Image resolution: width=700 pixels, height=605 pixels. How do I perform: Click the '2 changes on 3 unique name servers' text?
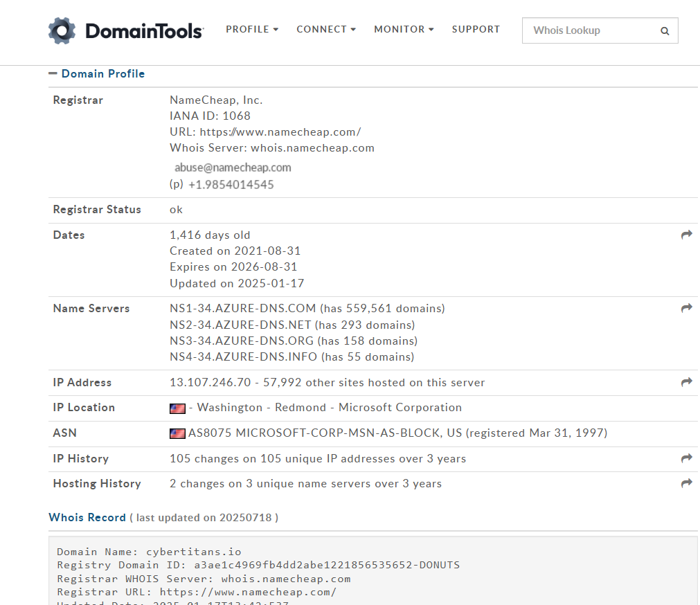coord(269,484)
